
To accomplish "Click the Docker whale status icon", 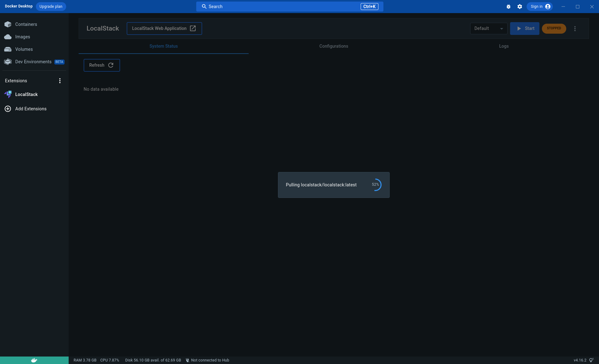I will point(34,360).
